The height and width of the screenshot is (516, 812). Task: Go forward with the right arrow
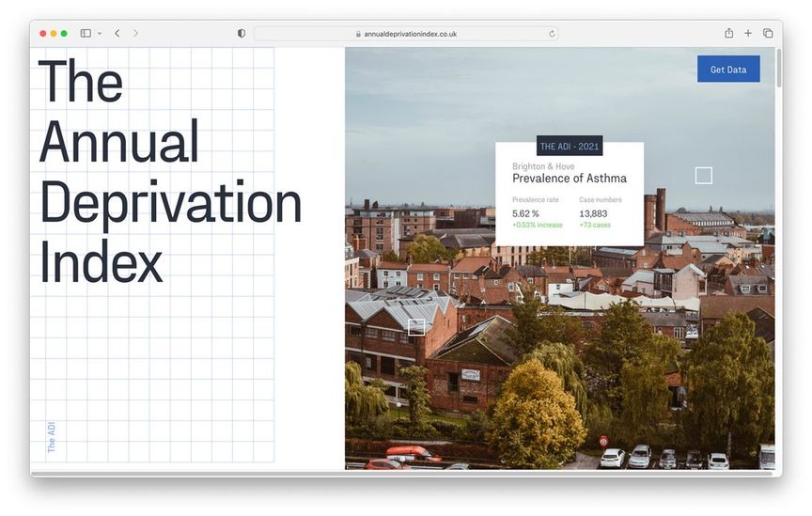coord(135,33)
